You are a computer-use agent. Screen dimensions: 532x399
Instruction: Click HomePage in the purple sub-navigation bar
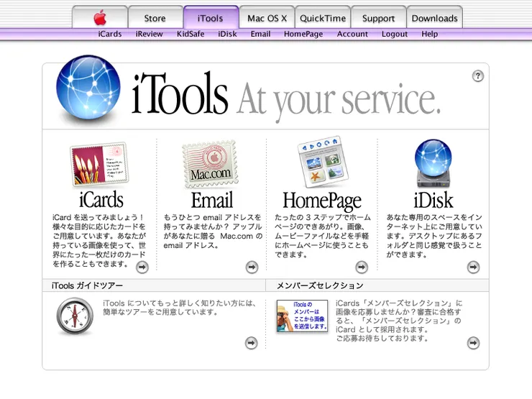[303, 34]
